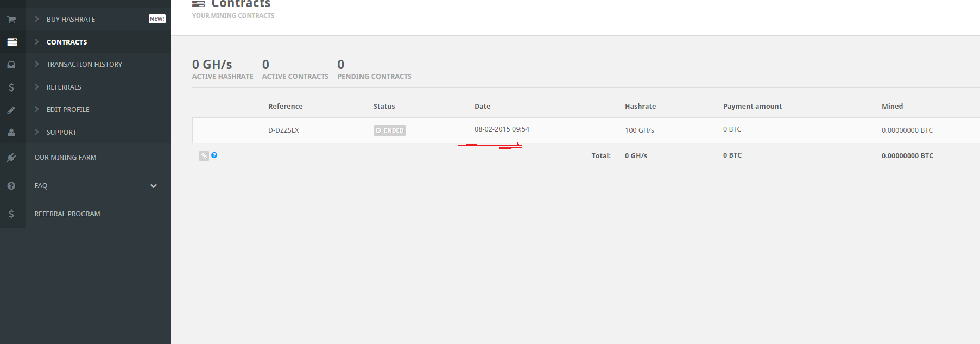980x344 pixels.
Task: Click the 0 GH/s active hashrate figure
Action: (x=212, y=64)
